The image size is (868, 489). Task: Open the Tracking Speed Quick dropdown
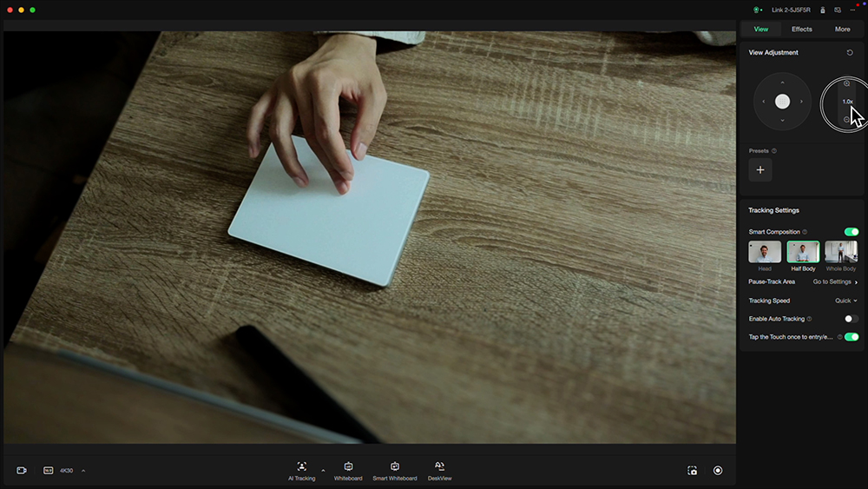coord(845,301)
